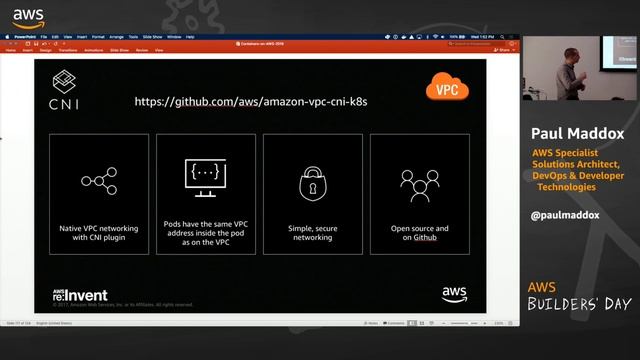640x360 pixels.
Task: Click the Undo icon in title bar
Action: click(44, 44)
